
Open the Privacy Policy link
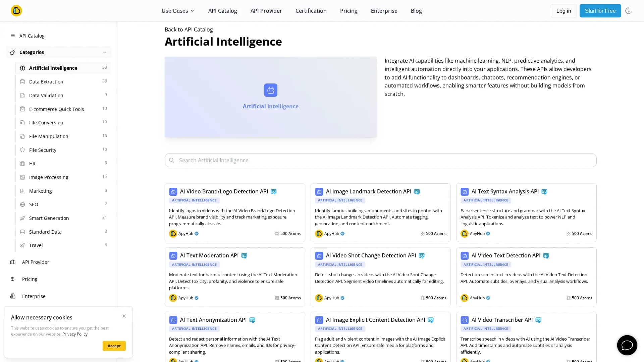[x=75, y=334]
